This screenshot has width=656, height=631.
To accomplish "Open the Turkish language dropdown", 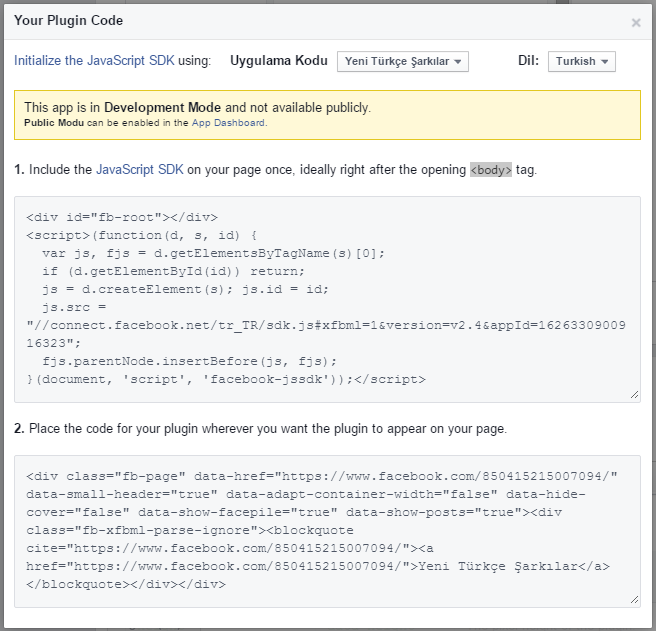I will 582,62.
